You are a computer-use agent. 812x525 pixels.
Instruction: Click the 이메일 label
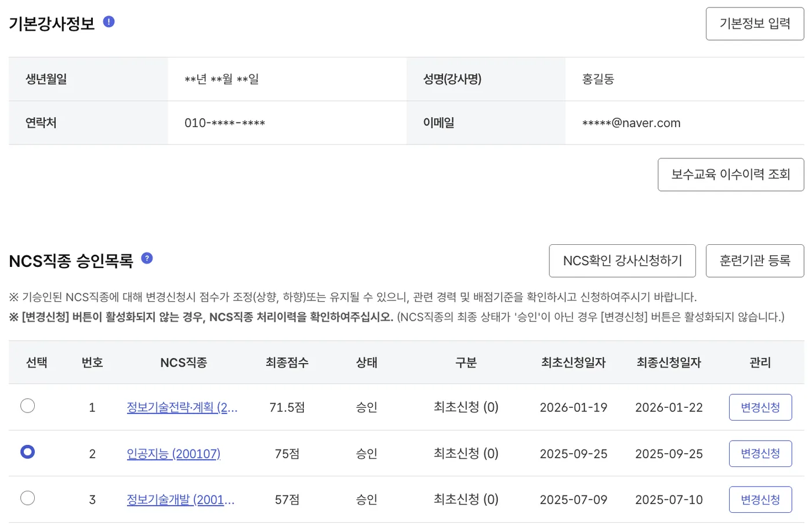[438, 123]
